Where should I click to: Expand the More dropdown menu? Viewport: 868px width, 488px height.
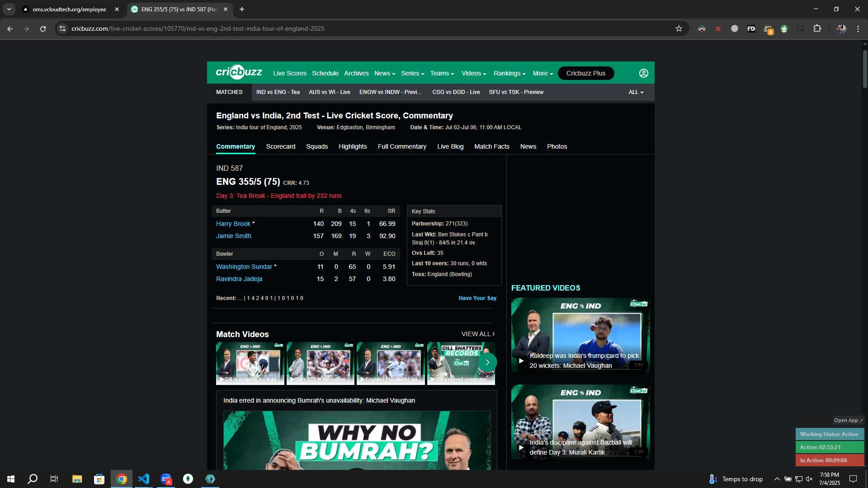pos(543,73)
